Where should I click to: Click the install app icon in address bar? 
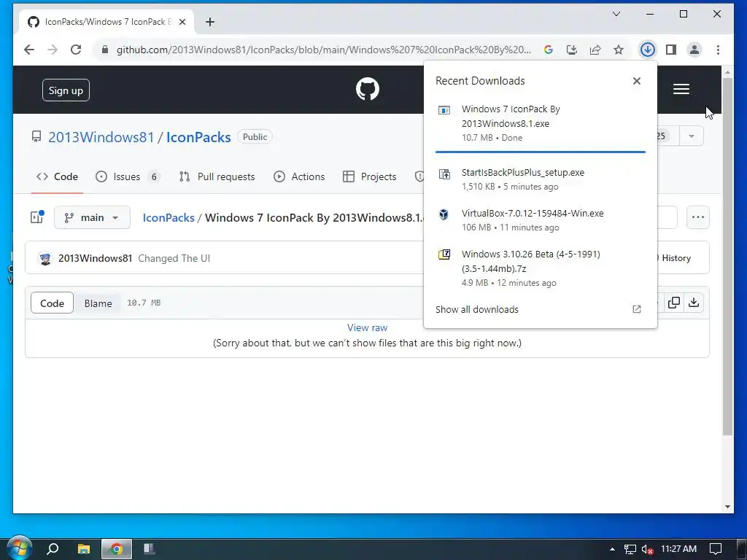572,50
